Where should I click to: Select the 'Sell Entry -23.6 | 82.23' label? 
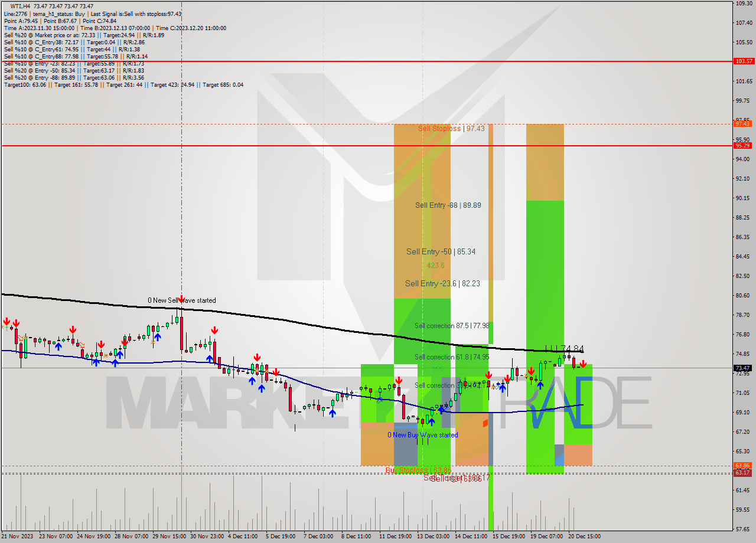[442, 283]
